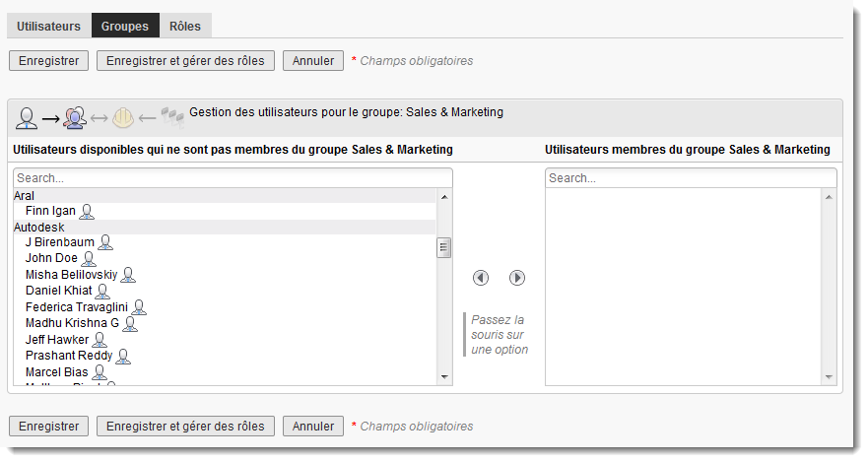The width and height of the screenshot is (868, 462).
Task: Select user Marcel Bias in the list
Action: (x=56, y=371)
